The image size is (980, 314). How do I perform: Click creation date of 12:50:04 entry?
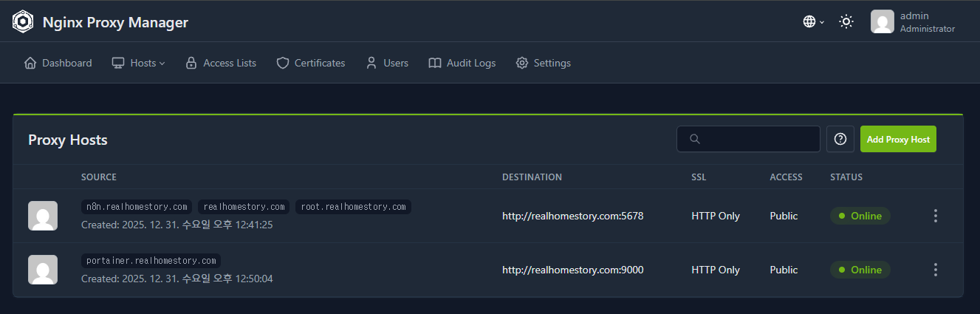tap(177, 279)
